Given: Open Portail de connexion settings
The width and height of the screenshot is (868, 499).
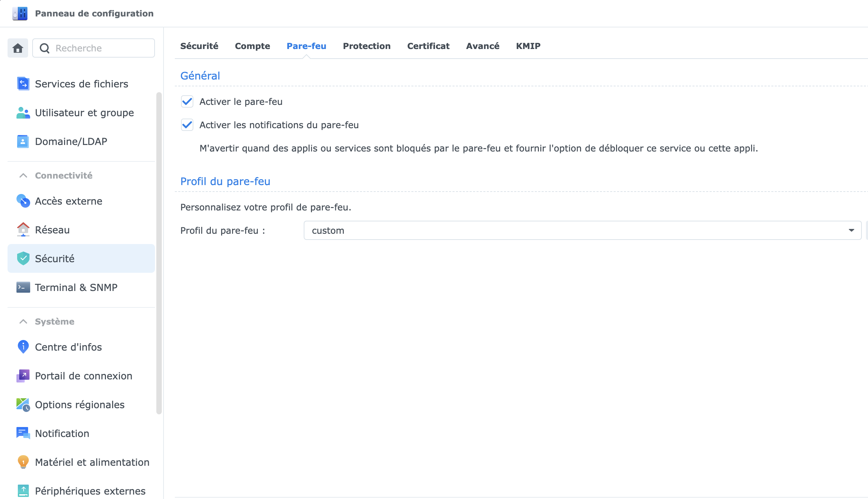Looking at the screenshot, I should point(83,376).
